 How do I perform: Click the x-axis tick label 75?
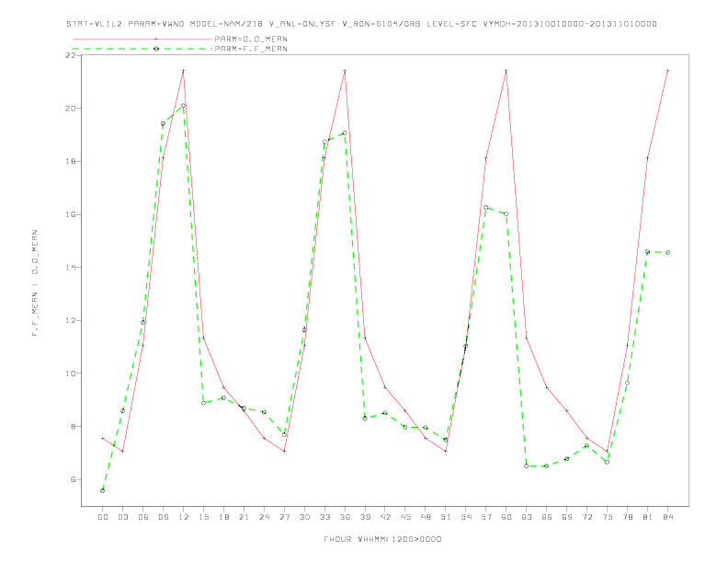pyautogui.click(x=608, y=517)
